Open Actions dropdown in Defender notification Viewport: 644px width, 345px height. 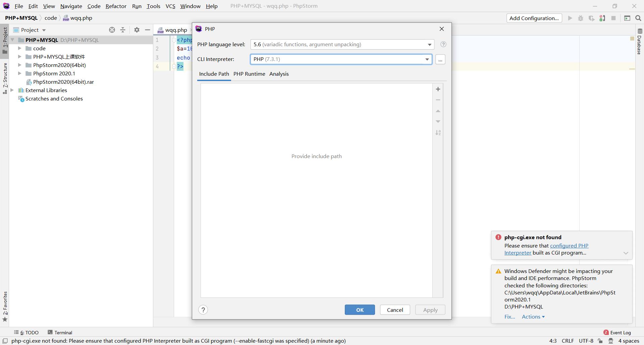pyautogui.click(x=533, y=317)
